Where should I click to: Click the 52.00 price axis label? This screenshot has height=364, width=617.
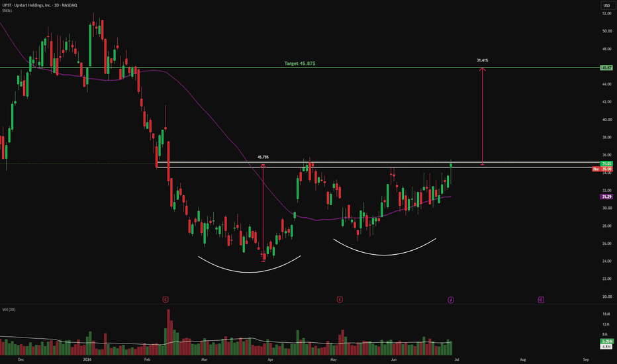point(607,13)
